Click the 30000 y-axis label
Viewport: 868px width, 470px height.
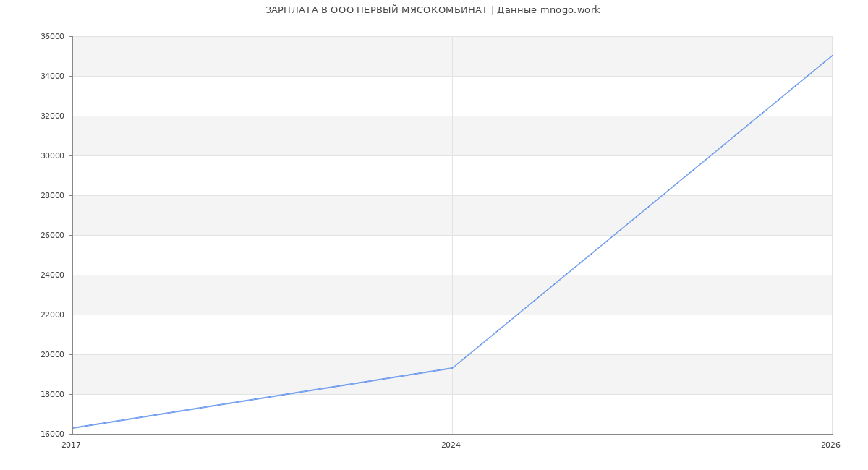point(52,156)
